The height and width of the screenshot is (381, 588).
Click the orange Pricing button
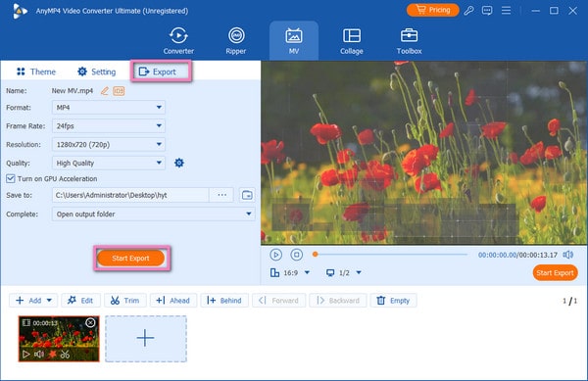tap(433, 10)
